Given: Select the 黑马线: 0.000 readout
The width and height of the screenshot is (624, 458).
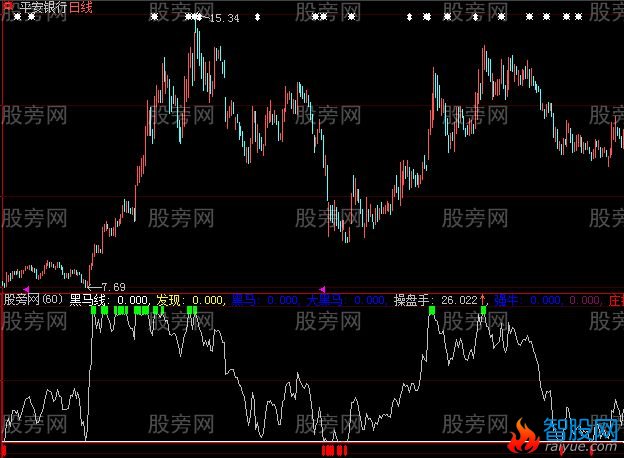Looking at the screenshot, I should click(109, 300).
